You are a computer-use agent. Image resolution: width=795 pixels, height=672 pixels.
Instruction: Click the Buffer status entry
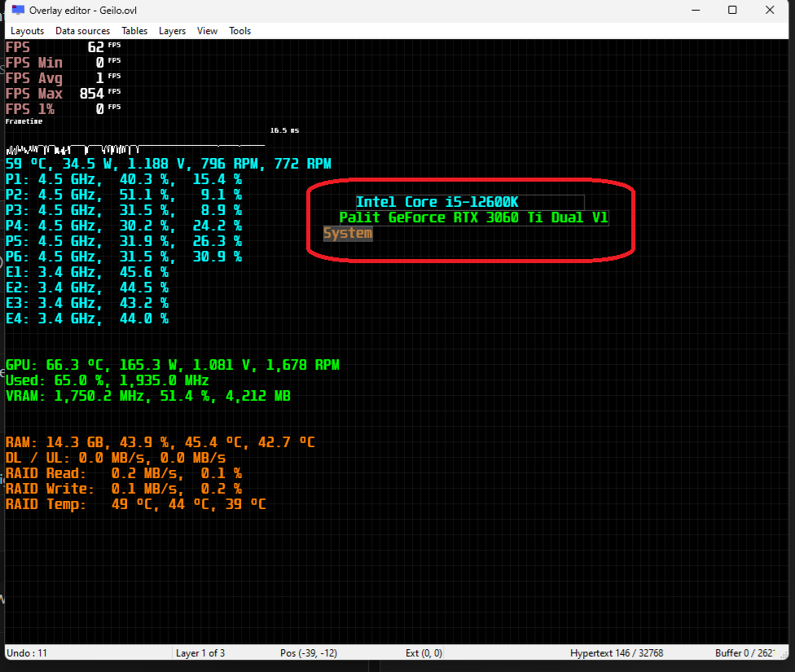744,653
